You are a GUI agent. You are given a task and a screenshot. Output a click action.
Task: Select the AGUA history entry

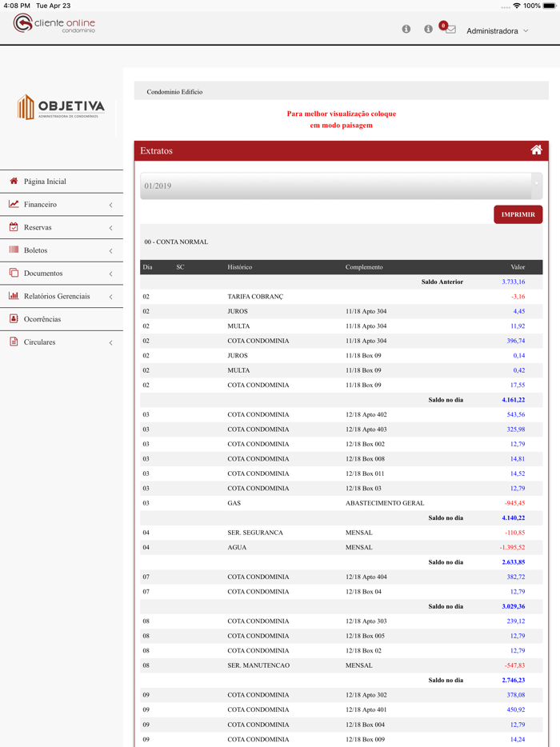tap(237, 547)
